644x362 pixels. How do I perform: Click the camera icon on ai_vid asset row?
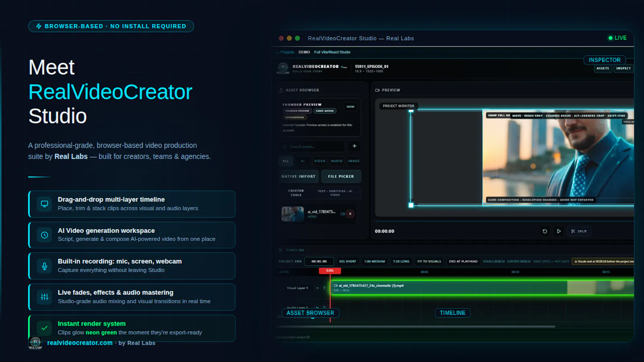click(x=343, y=214)
